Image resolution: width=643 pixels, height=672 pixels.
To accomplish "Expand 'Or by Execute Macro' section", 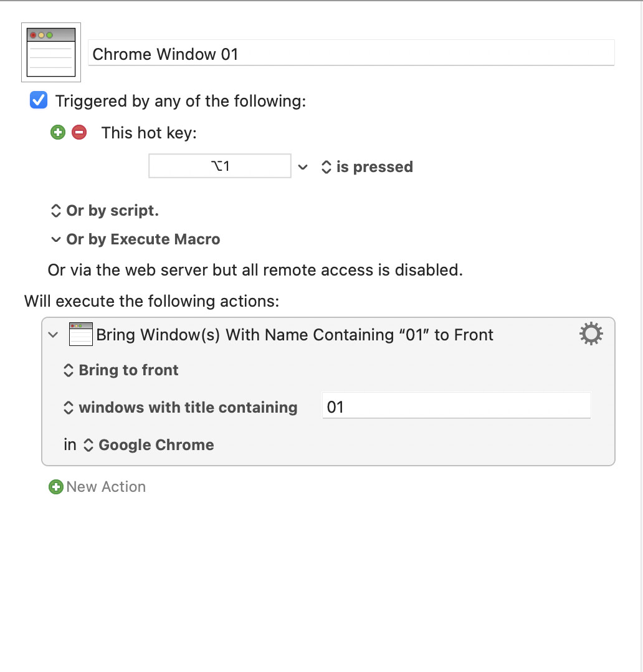I will 135,239.
